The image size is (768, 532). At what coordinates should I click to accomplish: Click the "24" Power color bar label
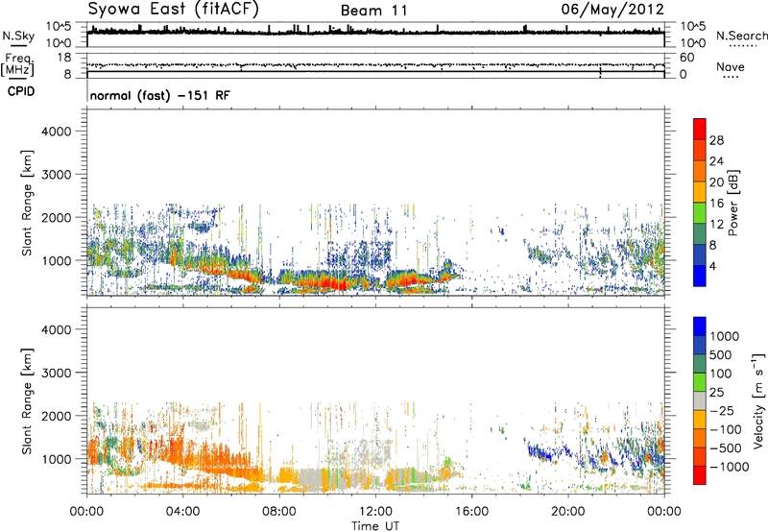tap(716, 161)
